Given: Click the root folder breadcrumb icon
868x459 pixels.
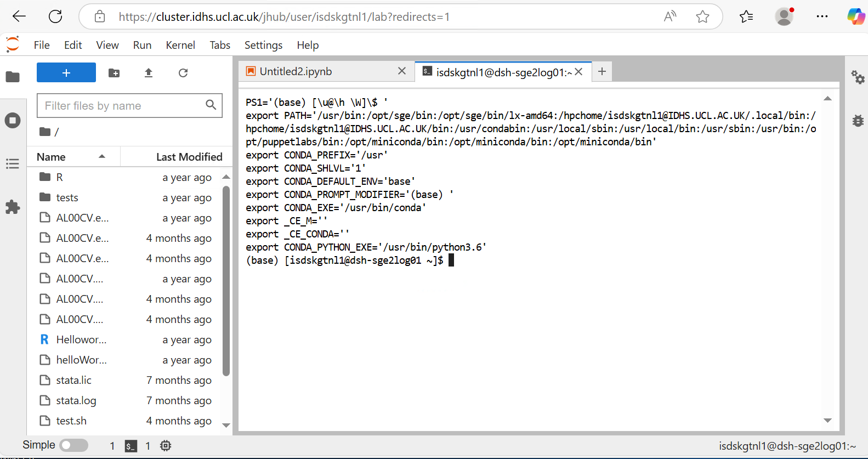Looking at the screenshot, I should click(46, 132).
